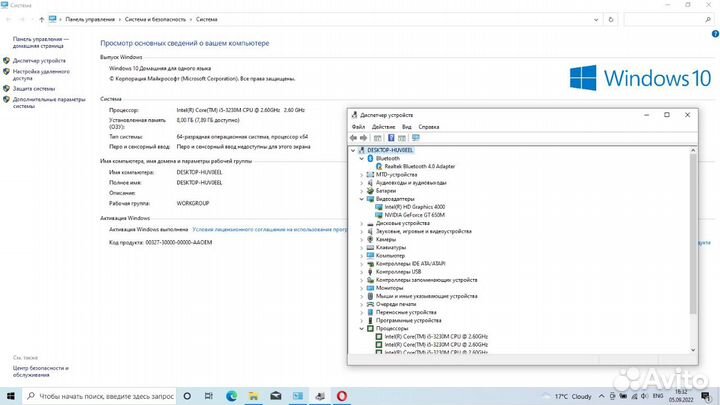This screenshot has height=405, width=720.
Task: Select Realtek Bluetooth 4.0 Adapter
Action: (420, 167)
